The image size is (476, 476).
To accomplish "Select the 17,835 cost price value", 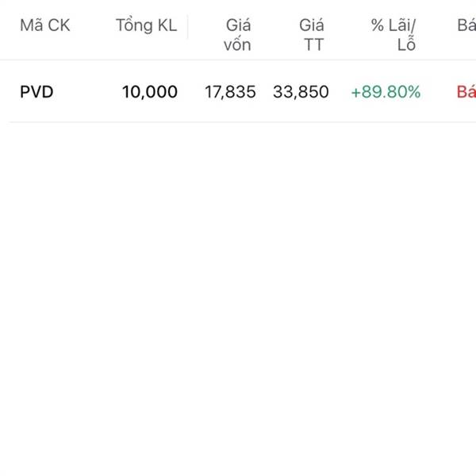I will [x=230, y=92].
